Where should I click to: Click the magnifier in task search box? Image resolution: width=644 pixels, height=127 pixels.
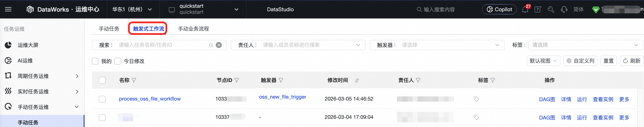point(211,45)
